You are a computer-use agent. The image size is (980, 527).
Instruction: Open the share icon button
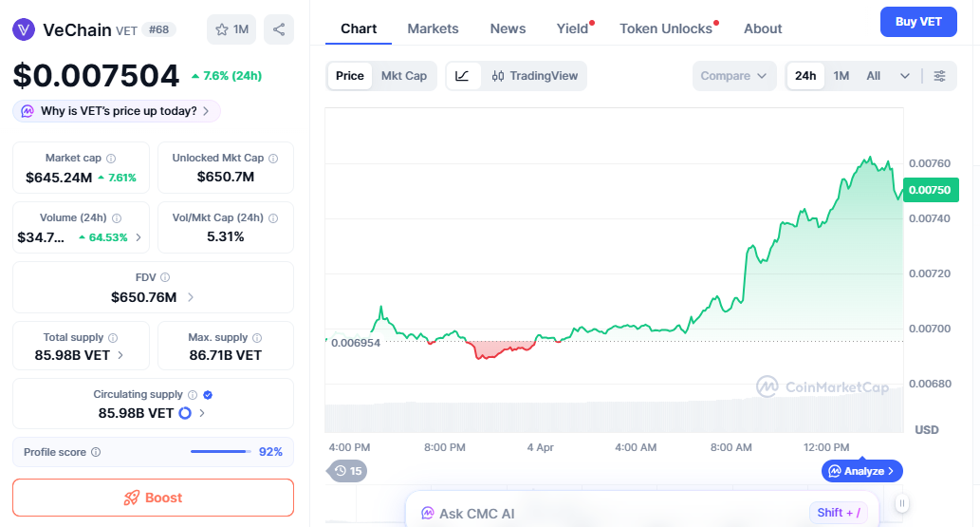pyautogui.click(x=279, y=29)
